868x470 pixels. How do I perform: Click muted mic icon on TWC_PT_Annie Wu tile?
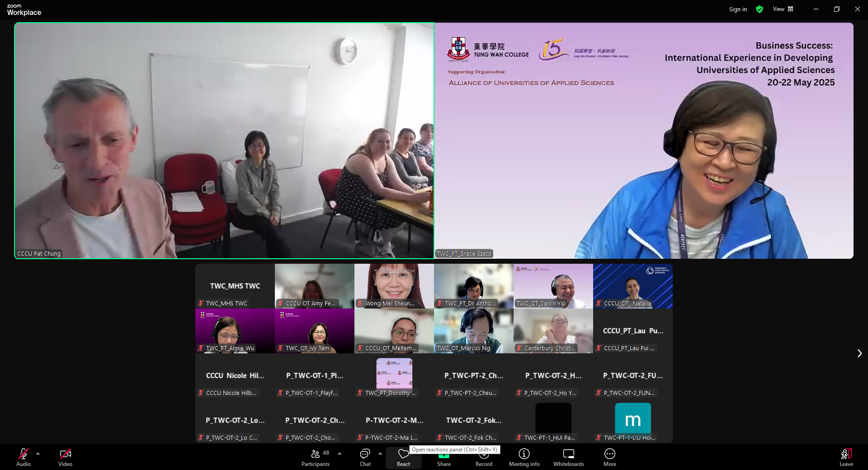[201, 348]
